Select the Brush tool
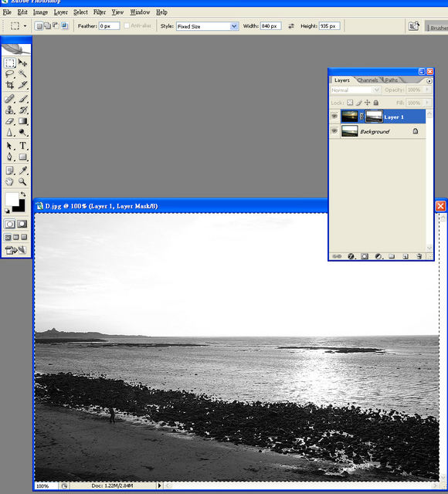448x494 pixels. [x=22, y=99]
